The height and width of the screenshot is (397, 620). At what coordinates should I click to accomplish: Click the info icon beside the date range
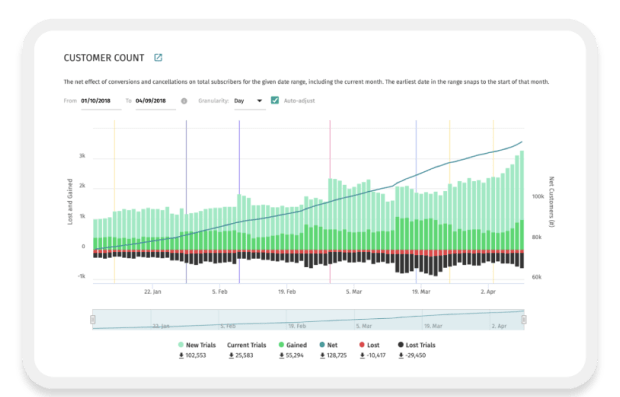click(184, 101)
